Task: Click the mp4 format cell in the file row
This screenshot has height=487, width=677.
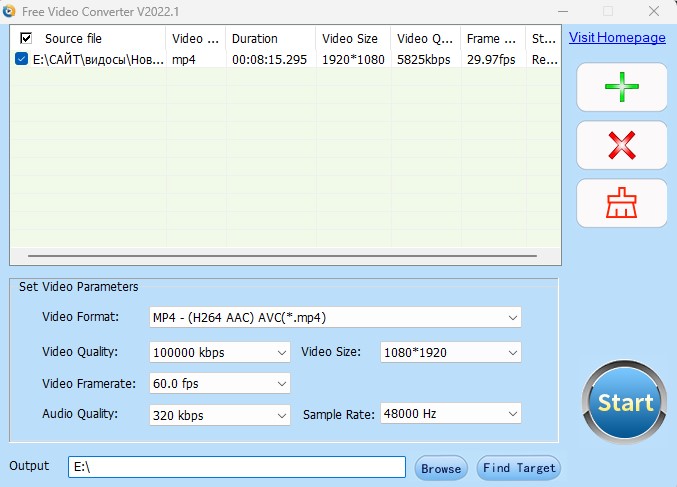Action: [x=183, y=59]
